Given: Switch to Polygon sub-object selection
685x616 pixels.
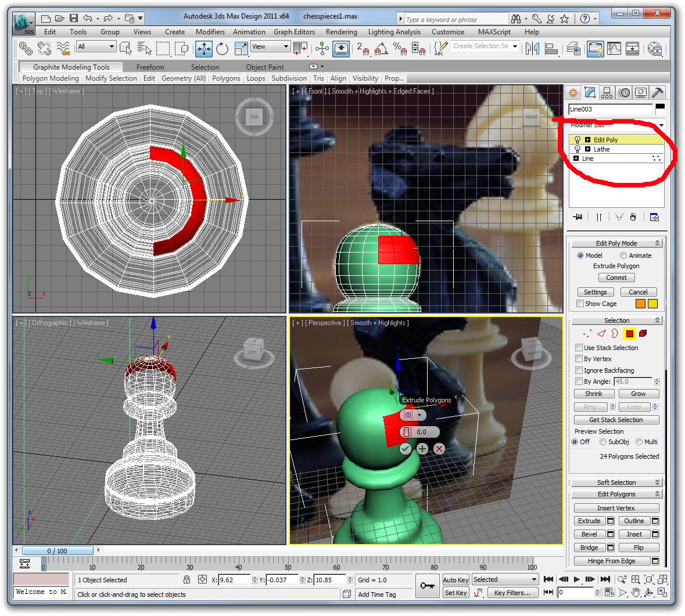Looking at the screenshot, I should tap(629, 334).
